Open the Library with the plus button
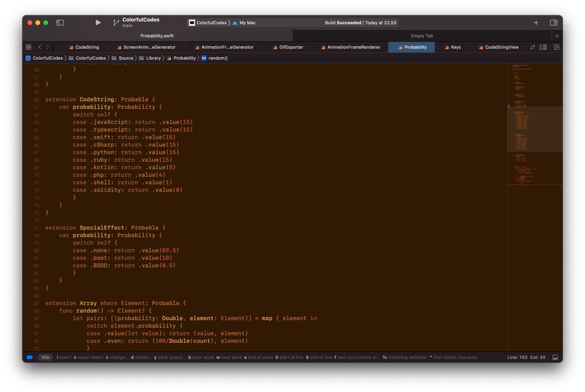 (x=536, y=22)
